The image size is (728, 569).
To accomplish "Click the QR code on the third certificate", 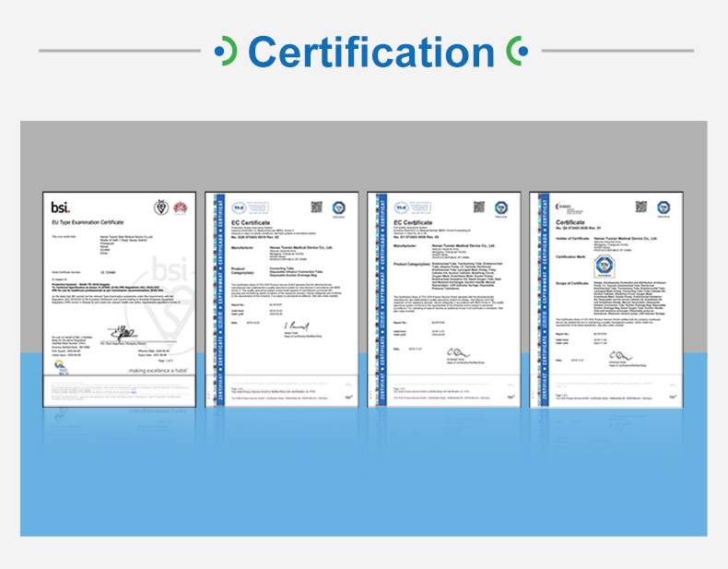I will 478,207.
